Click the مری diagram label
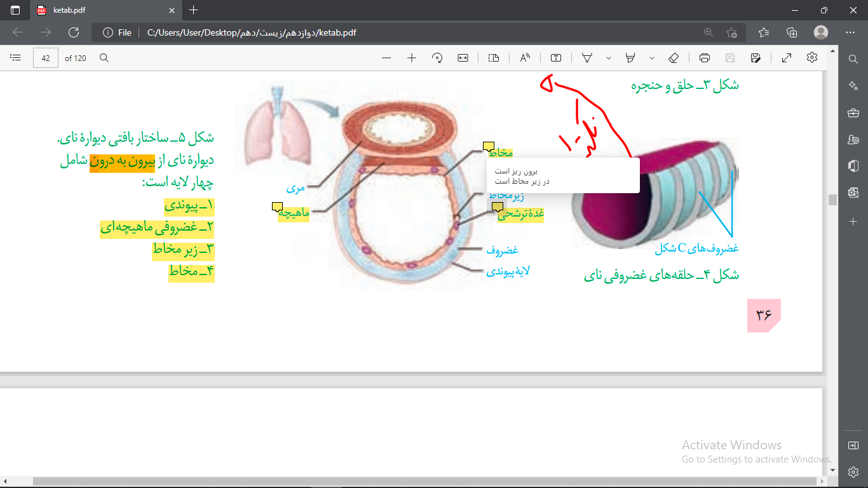This screenshot has width=868, height=488. (296, 188)
